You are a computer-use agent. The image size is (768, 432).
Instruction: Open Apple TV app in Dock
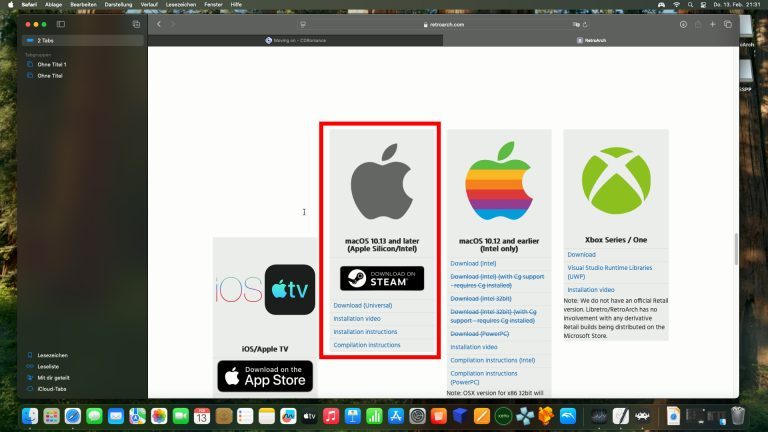coord(310,416)
